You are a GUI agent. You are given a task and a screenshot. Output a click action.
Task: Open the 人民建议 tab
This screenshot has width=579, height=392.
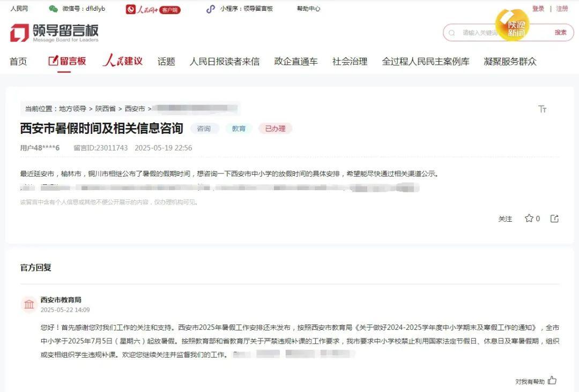(123, 61)
